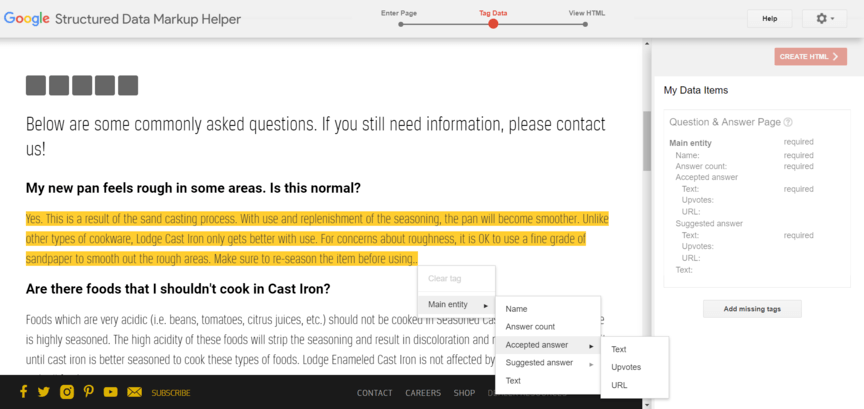Screen dimensions: 864x409
Task: Choose Text under Suggested answer entry
Action: pyautogui.click(x=548, y=381)
